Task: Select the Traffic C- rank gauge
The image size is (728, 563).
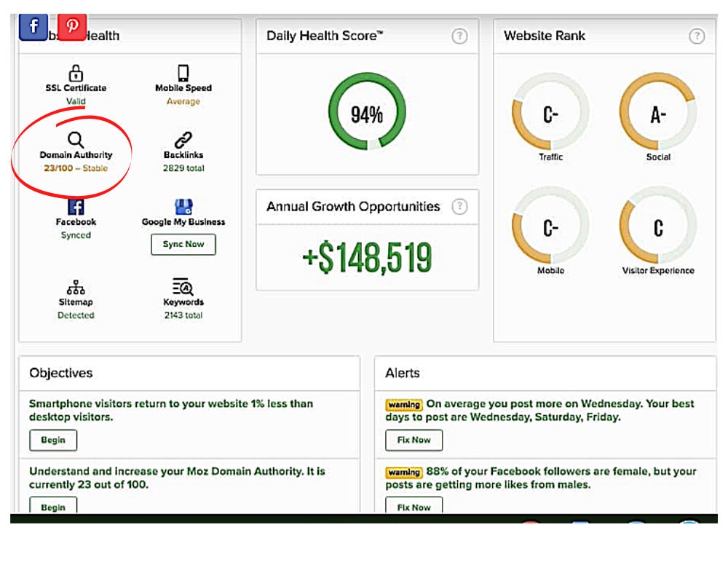Action: click(x=550, y=114)
